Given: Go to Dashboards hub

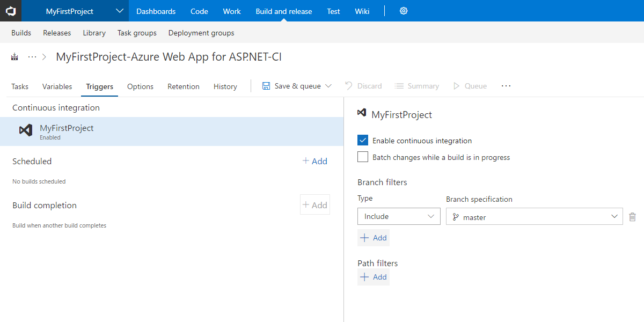Looking at the screenshot, I should pyautogui.click(x=156, y=11).
